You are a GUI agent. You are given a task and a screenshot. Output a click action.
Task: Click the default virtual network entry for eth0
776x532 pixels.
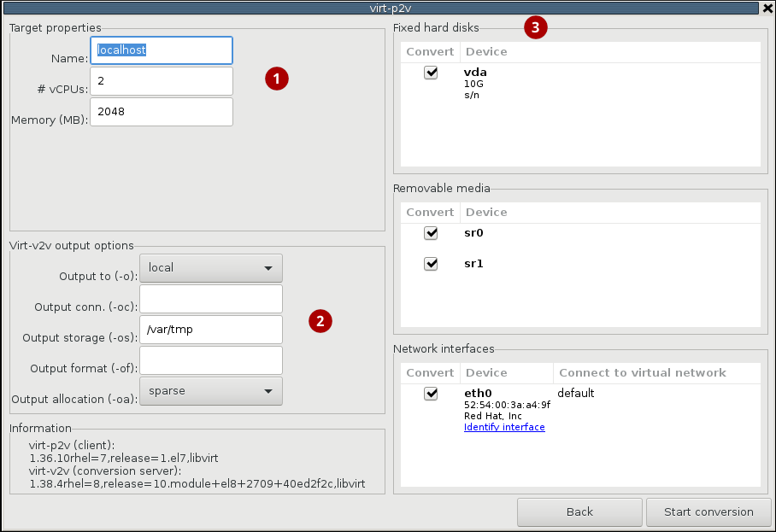tap(574, 393)
